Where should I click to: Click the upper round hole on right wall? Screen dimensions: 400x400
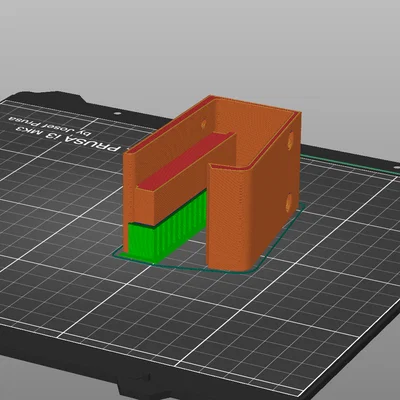click(291, 140)
